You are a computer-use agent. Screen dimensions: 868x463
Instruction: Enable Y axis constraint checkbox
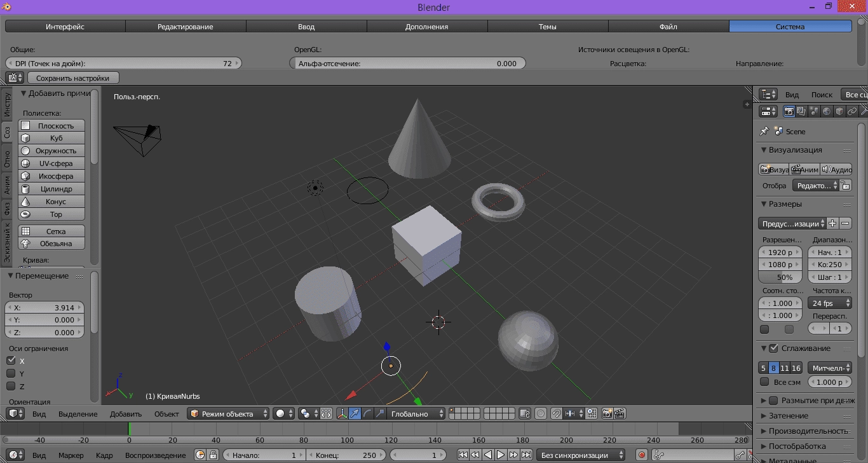point(11,373)
